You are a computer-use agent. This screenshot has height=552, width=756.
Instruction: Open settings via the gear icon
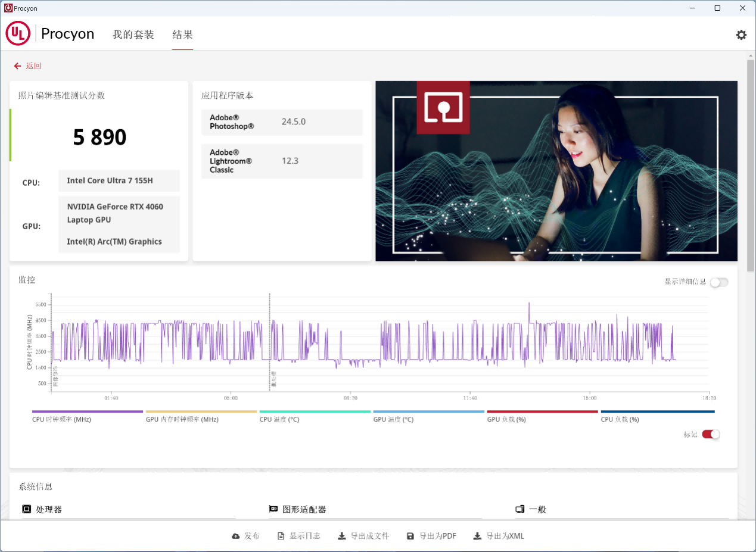coord(741,35)
